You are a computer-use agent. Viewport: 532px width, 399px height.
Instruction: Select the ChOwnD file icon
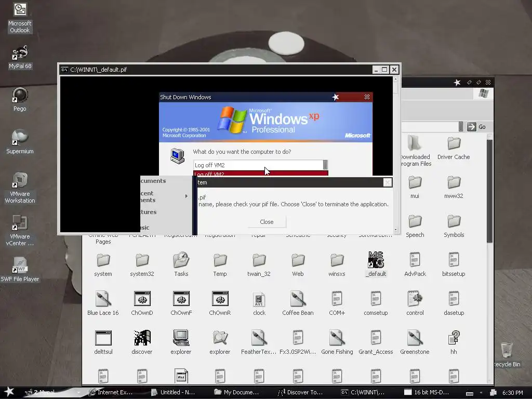[142, 303]
